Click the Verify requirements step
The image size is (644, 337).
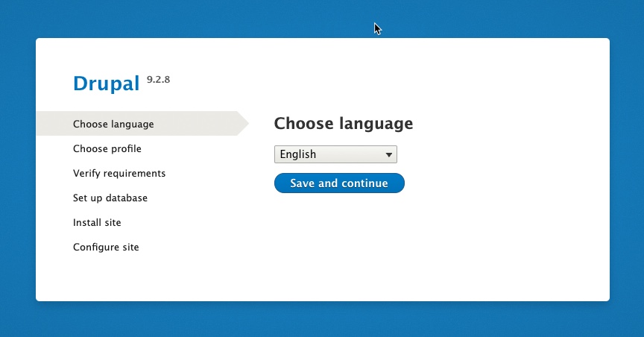[119, 173]
